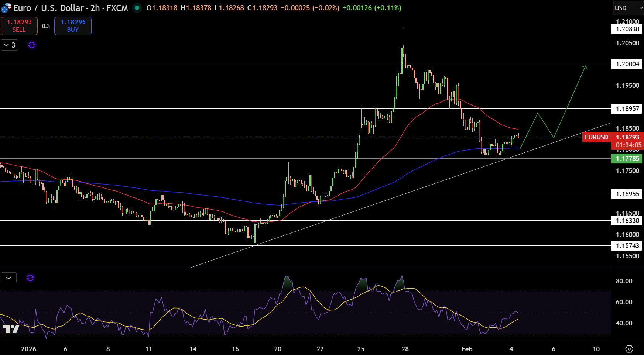This screenshot has width=644, height=355.
Task: Click the current price 1.18293 label on axis
Action: [627, 137]
